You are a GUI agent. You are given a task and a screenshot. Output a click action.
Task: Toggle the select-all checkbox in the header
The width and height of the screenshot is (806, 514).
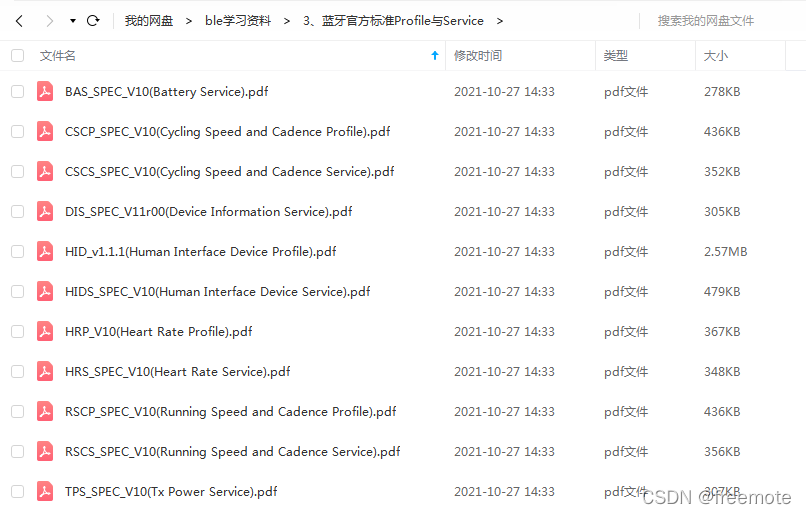[17, 56]
